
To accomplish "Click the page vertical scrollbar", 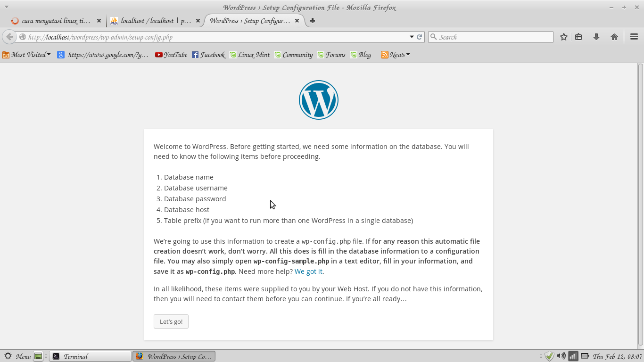I will (640, 206).
